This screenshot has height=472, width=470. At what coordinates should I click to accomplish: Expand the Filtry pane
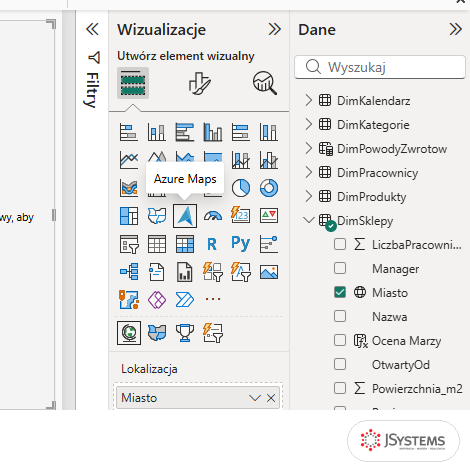(92, 29)
